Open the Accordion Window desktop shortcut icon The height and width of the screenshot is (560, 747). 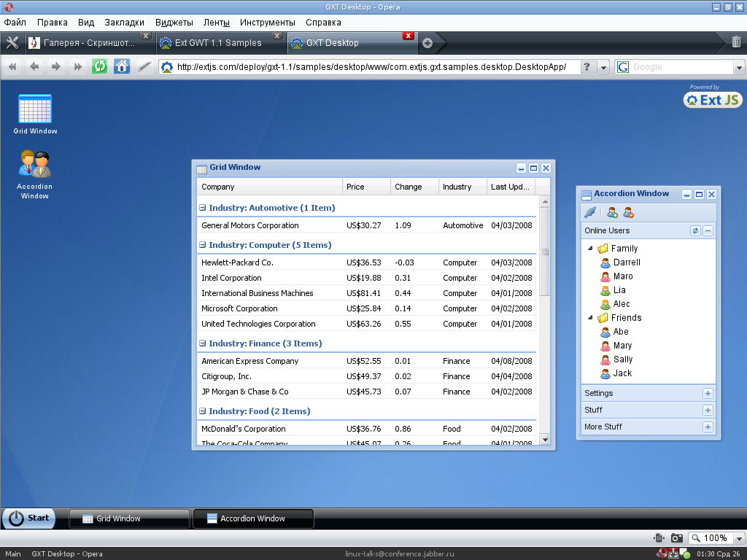[x=35, y=164]
